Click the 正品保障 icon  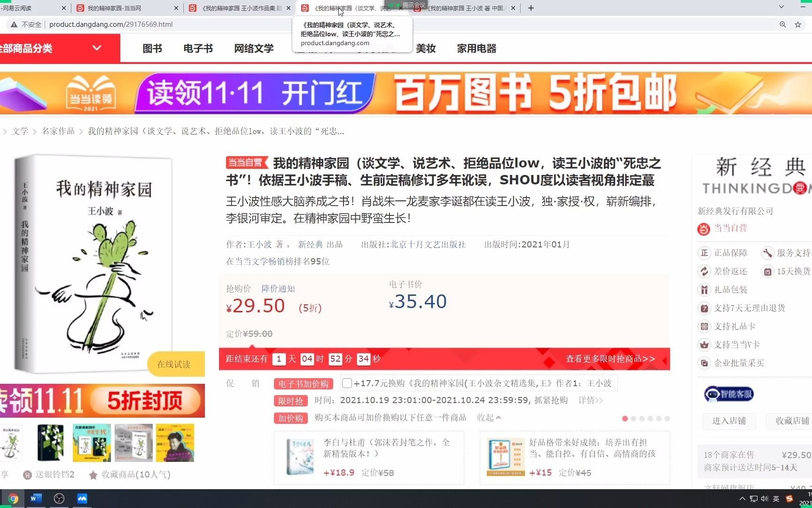pyautogui.click(x=704, y=253)
